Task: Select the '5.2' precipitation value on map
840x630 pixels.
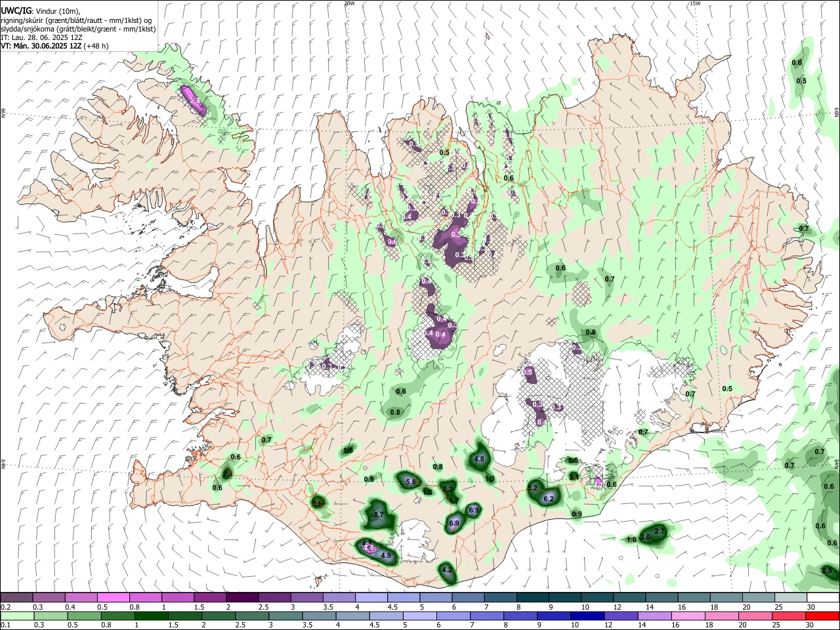Action: coord(532,488)
